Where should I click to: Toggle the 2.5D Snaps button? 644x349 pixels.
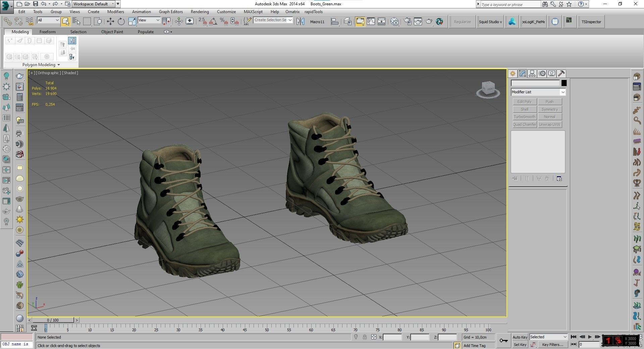click(203, 21)
